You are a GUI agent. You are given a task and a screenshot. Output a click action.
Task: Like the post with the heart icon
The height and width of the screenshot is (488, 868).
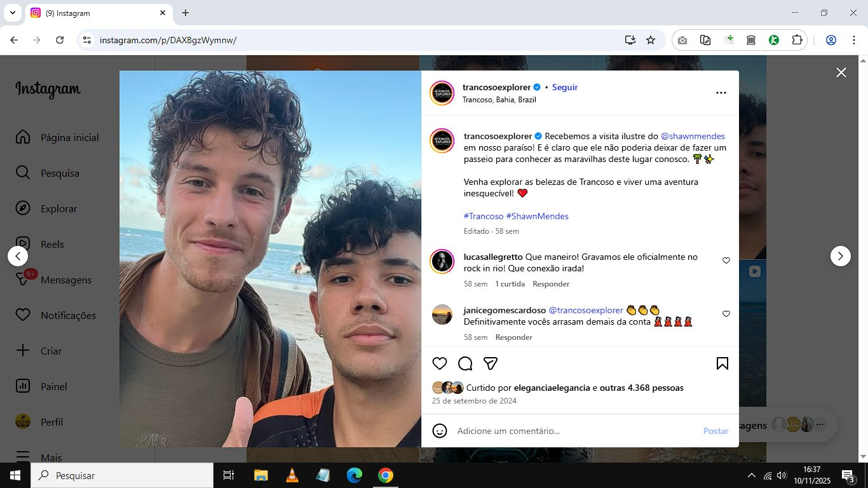(x=440, y=363)
